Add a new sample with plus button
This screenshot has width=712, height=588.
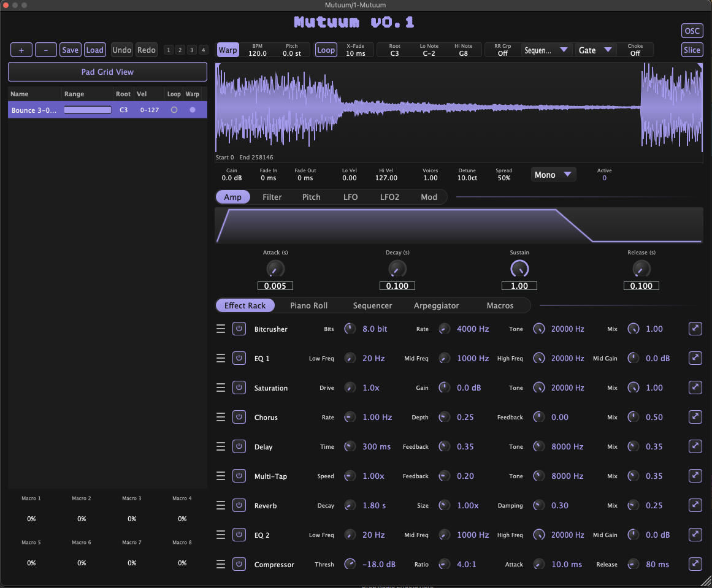[21, 50]
